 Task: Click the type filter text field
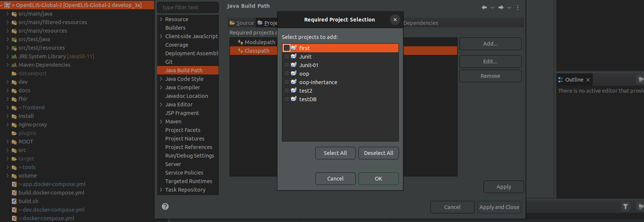pyautogui.click(x=188, y=7)
